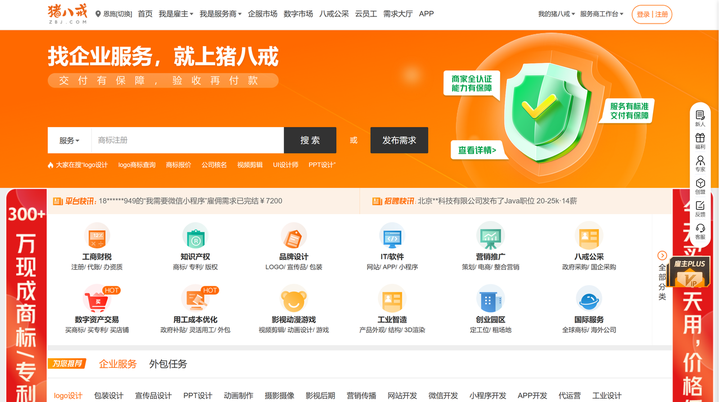Select the 包装设计 subcategory tab
720x402 pixels.
click(109, 396)
